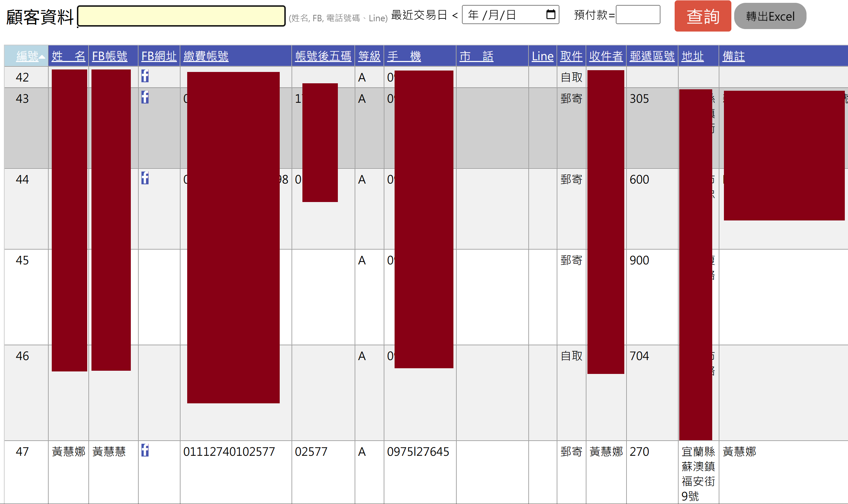Image resolution: width=848 pixels, height=504 pixels.
Task: Toggle sort arrow on 編號 column
Action: click(42, 57)
